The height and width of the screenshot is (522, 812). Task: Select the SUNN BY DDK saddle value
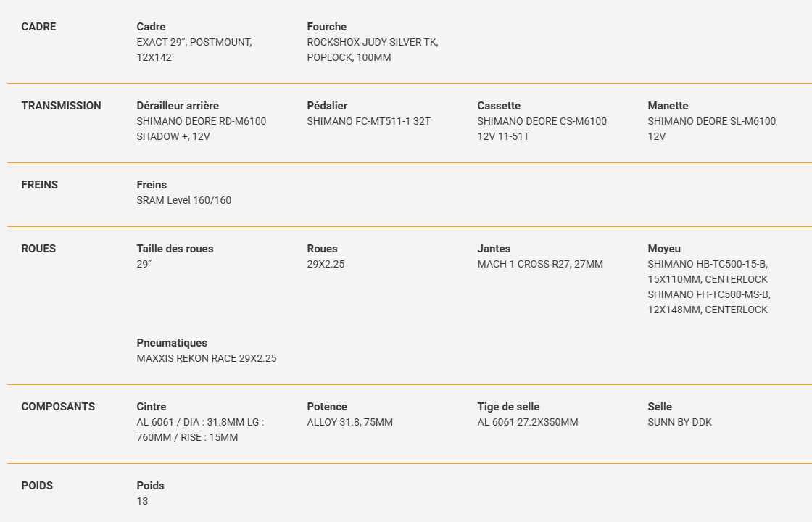click(x=679, y=422)
